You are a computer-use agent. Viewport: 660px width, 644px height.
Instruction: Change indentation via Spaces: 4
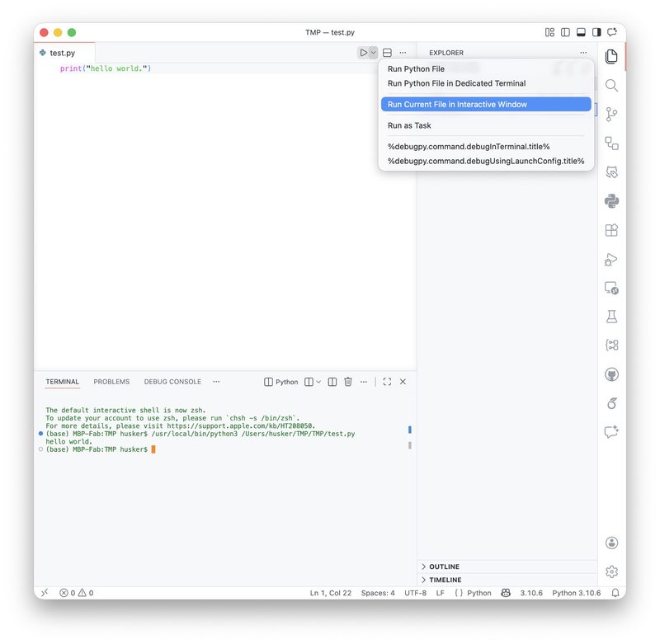(378, 593)
